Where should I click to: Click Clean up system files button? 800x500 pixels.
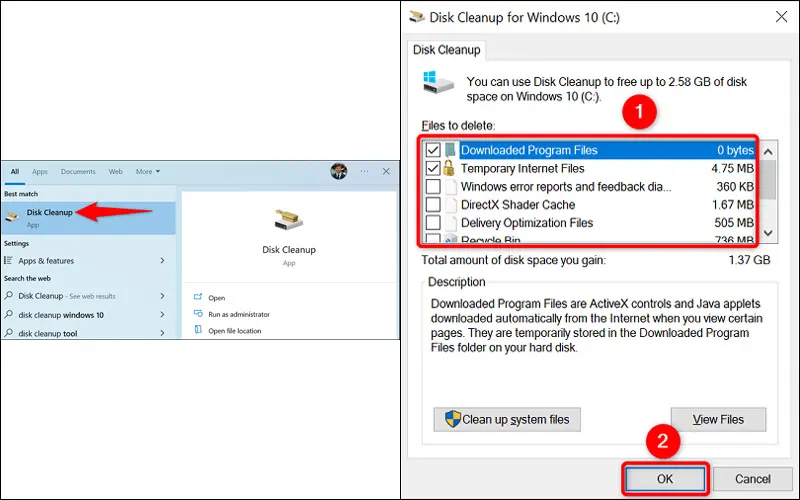[507, 419]
